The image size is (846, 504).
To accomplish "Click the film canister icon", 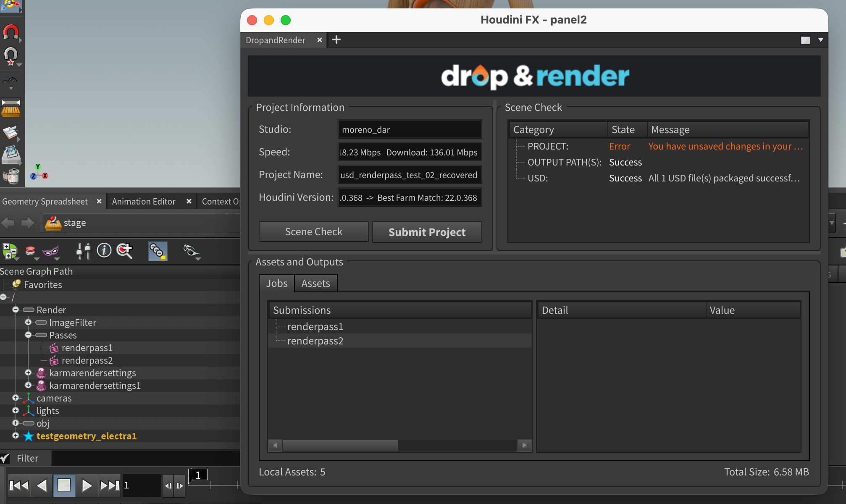I will (11, 176).
